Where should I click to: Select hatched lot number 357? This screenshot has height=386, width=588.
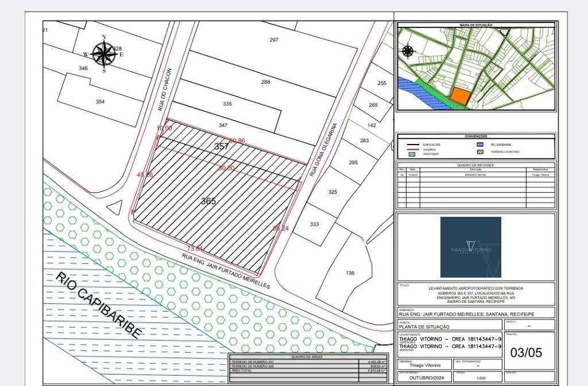[x=222, y=147]
